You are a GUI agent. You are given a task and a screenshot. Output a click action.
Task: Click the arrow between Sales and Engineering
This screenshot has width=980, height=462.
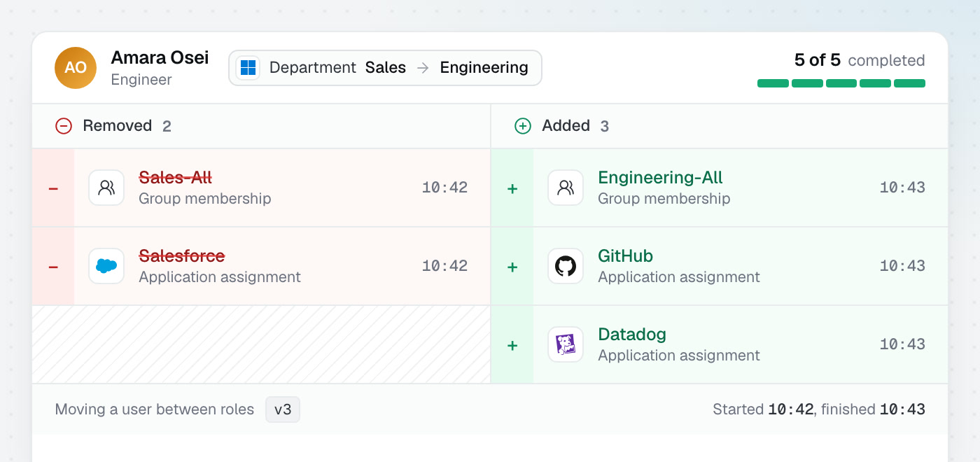(423, 68)
